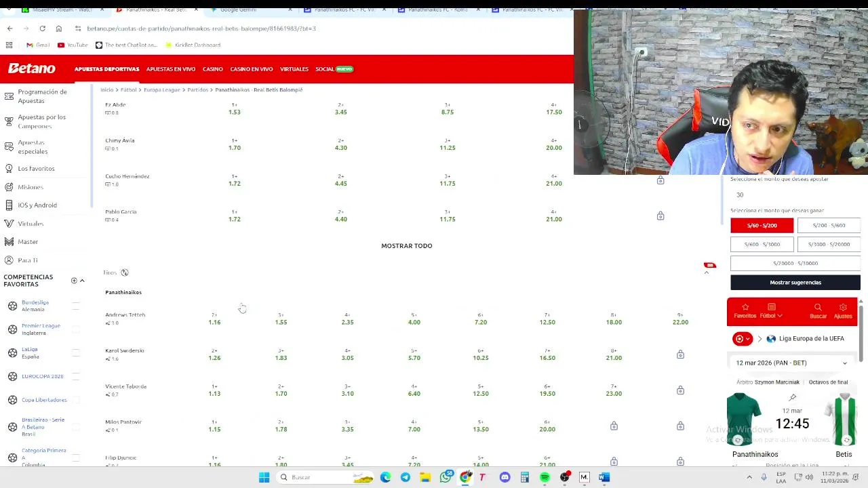Select Cucho Hernández 4+ odds 21.00

(x=554, y=180)
